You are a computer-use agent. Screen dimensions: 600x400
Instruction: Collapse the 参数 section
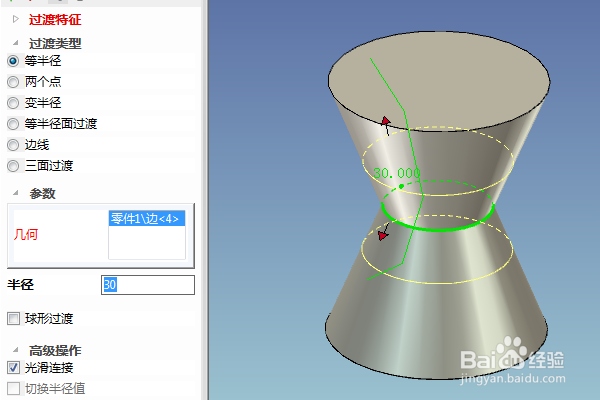(16, 193)
